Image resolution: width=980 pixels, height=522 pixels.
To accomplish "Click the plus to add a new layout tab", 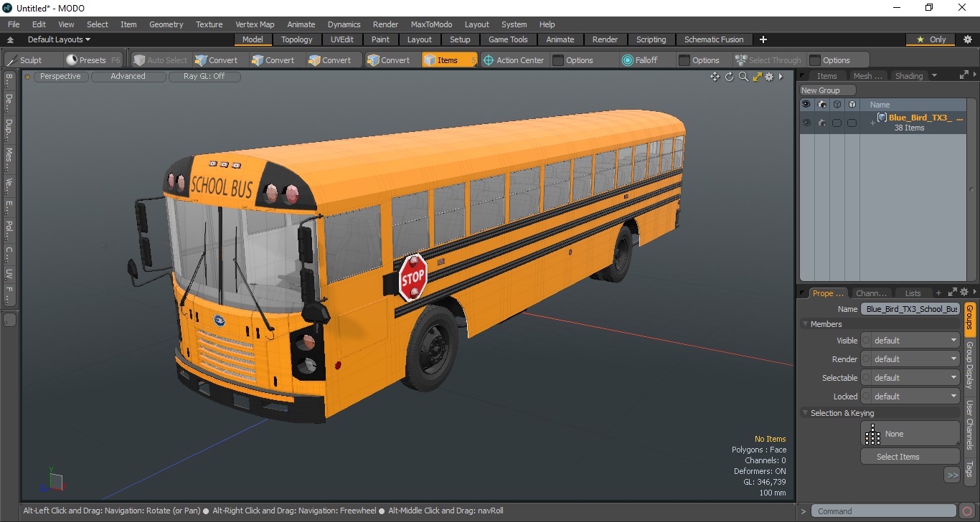I will pos(763,39).
